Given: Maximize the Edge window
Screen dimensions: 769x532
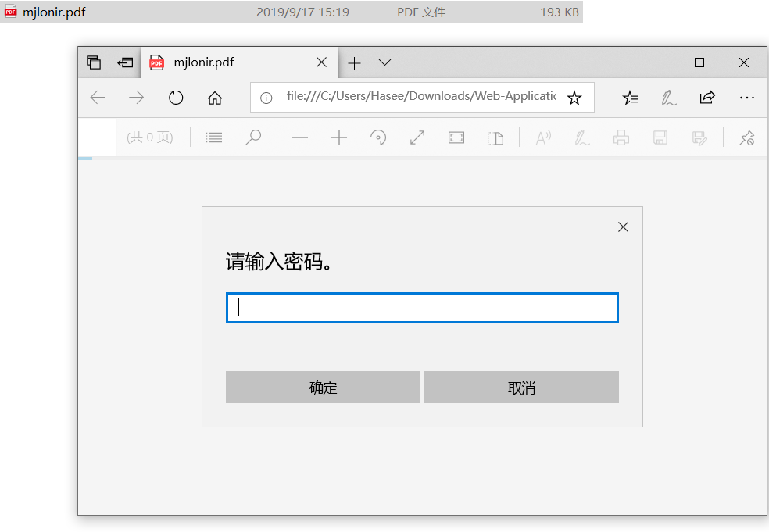Looking at the screenshot, I should [x=699, y=62].
